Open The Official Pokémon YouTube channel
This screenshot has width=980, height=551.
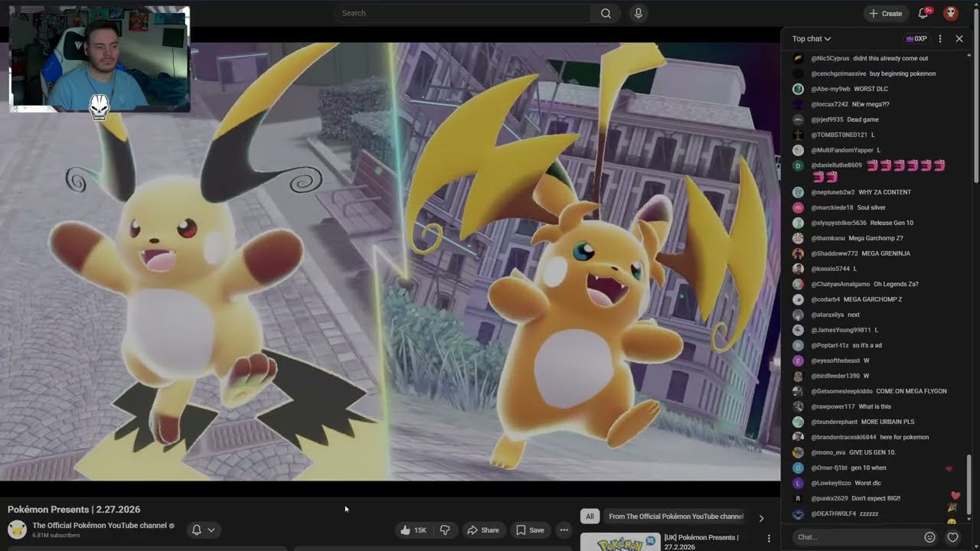coord(100,526)
